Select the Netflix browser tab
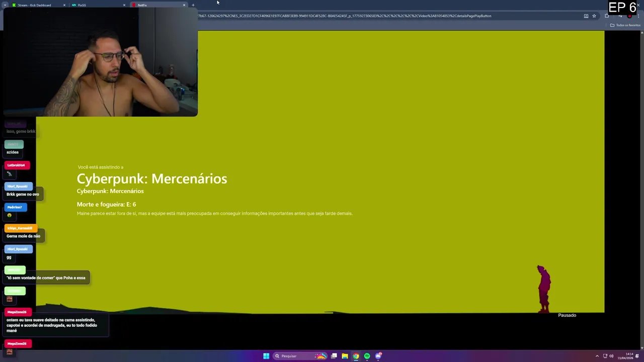The height and width of the screenshot is (362, 644). [x=158, y=5]
